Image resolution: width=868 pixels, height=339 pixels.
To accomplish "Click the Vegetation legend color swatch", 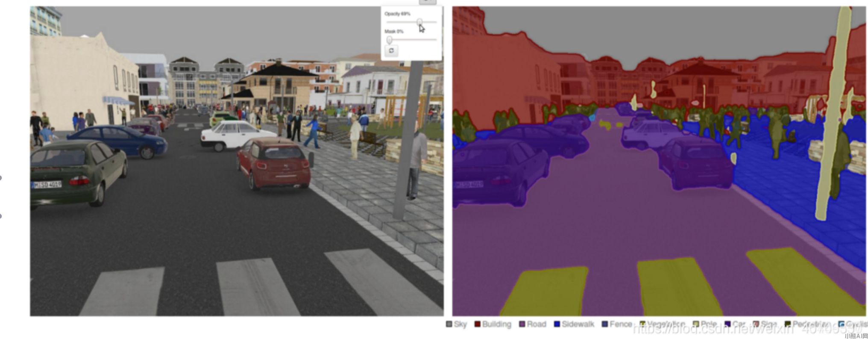I will click(642, 324).
